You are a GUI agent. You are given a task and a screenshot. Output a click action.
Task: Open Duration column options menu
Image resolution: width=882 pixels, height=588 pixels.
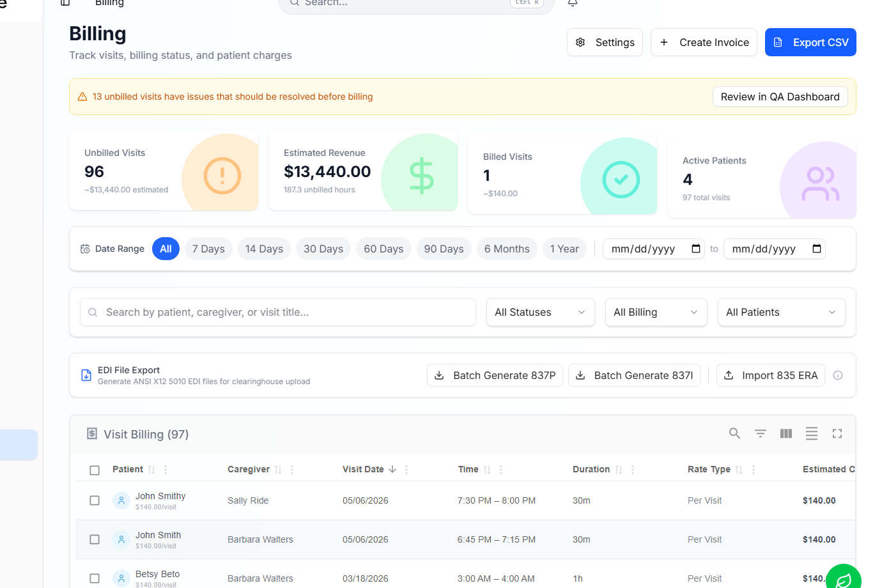point(633,470)
